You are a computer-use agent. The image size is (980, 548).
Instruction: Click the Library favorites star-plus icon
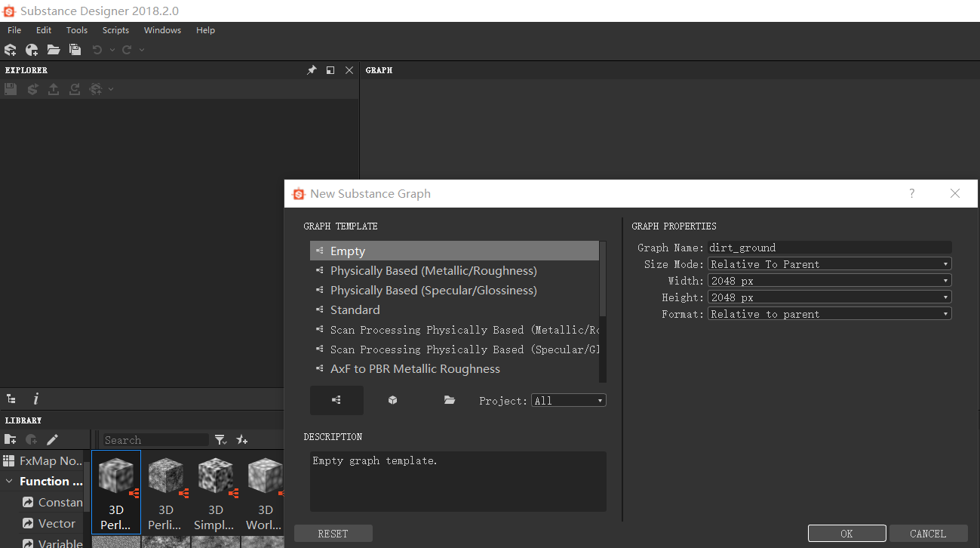tap(241, 439)
